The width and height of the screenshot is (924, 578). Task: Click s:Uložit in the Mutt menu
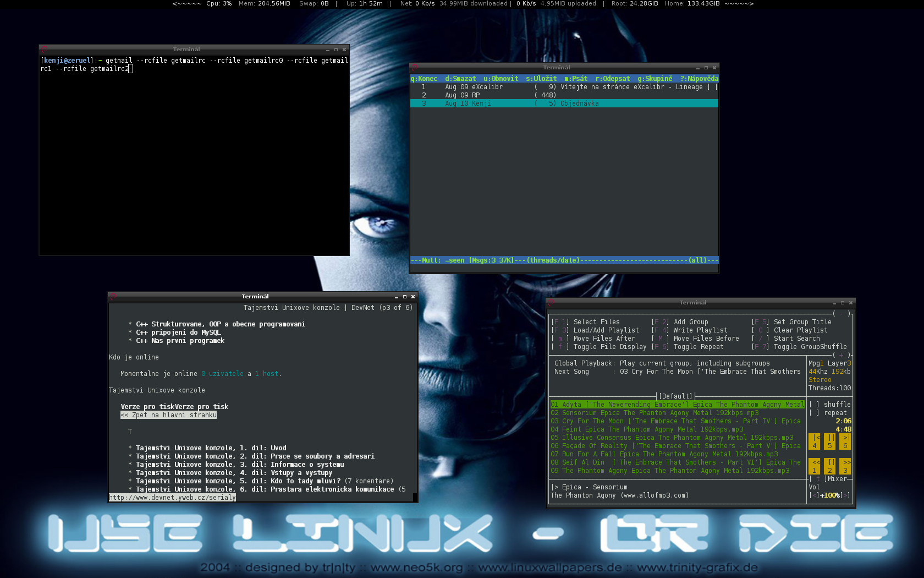tap(541, 79)
